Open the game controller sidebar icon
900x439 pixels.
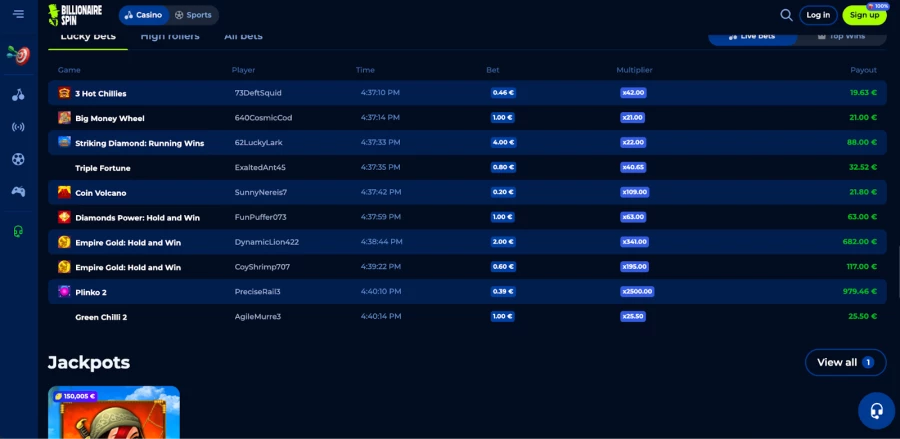click(x=18, y=191)
